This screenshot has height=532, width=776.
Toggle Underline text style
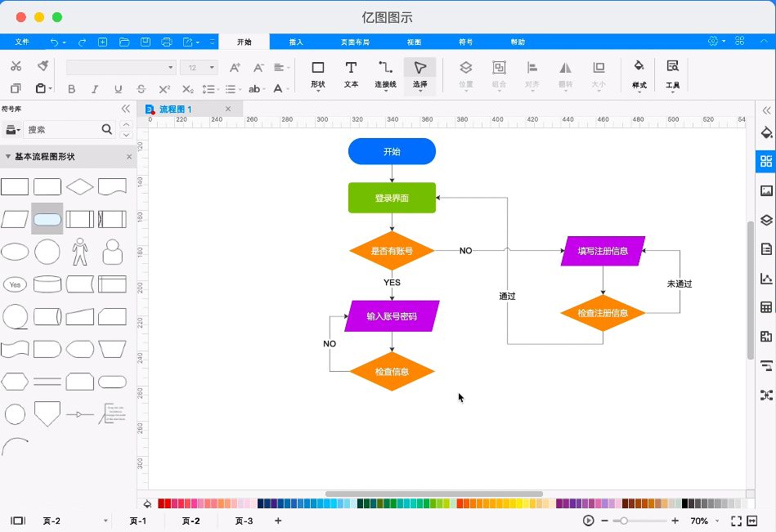118,89
